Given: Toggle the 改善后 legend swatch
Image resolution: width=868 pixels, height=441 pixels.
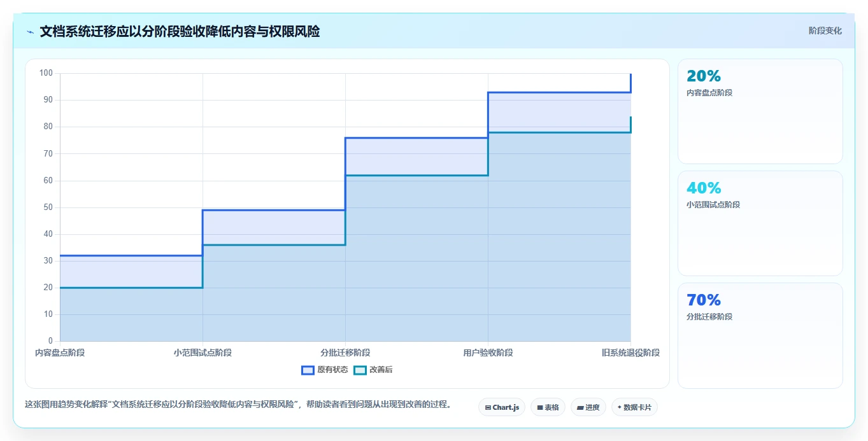Looking at the screenshot, I should pyautogui.click(x=360, y=370).
